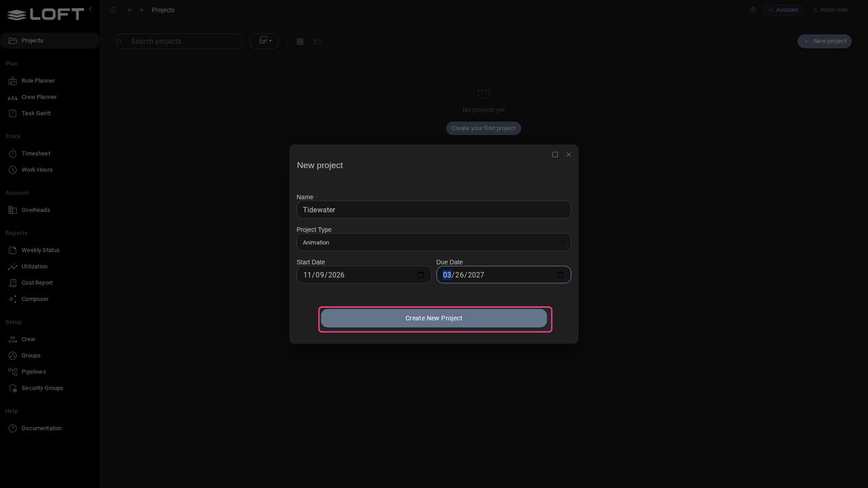This screenshot has height=488, width=868.
Task: Go forward with the right arrow
Action: [141, 10]
